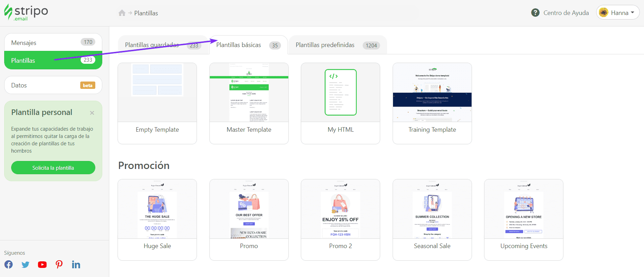Open Datos beta section in sidebar
The image size is (644, 277).
coord(53,85)
